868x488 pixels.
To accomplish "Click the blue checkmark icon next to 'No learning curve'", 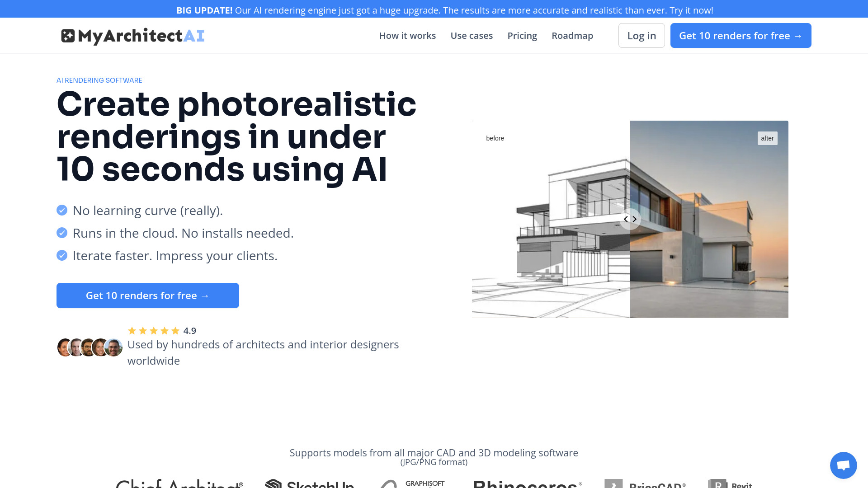I will pos(61,210).
